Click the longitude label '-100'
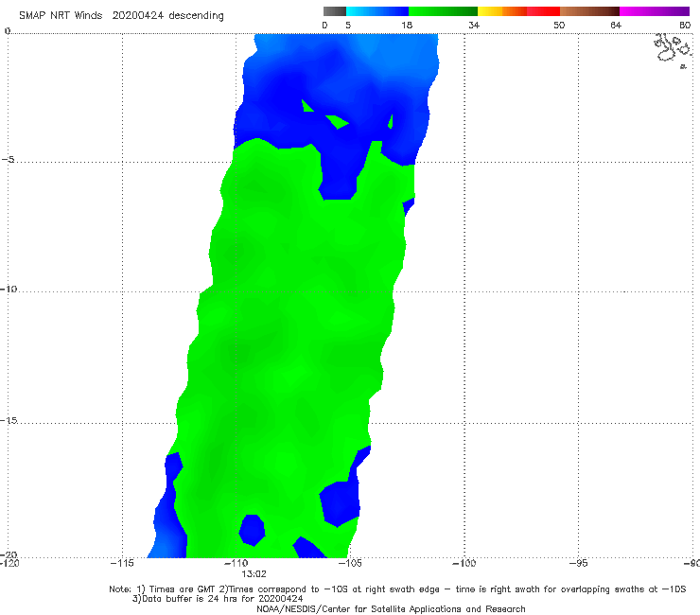The height and width of the screenshot is (615, 700). pos(464,563)
